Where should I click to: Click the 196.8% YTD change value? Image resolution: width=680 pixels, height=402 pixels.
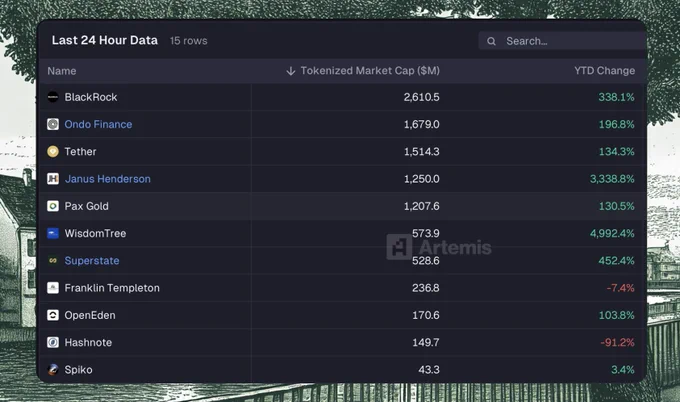coord(616,124)
